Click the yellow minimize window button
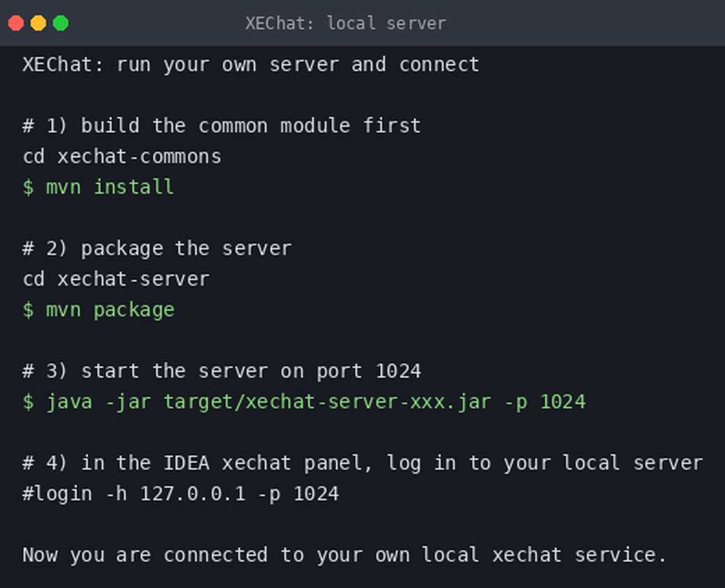The width and height of the screenshot is (725, 588). point(38,23)
